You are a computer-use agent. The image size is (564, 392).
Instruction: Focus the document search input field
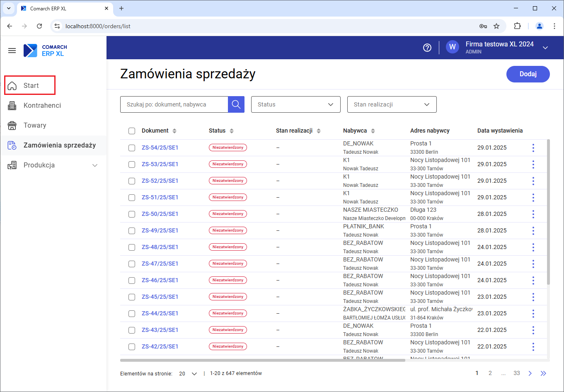pos(174,104)
